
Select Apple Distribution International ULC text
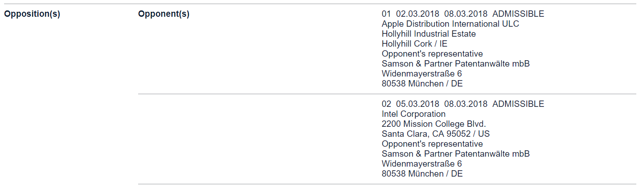[451, 24]
